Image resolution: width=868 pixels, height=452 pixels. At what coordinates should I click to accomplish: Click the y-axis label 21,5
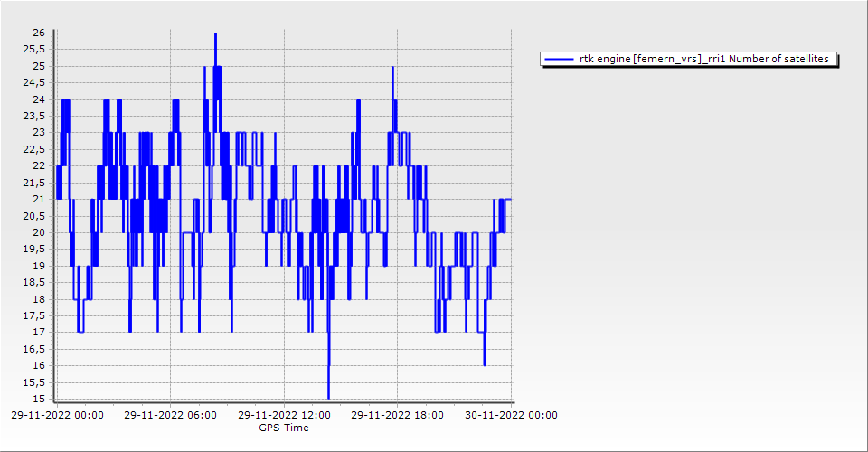pyautogui.click(x=34, y=183)
